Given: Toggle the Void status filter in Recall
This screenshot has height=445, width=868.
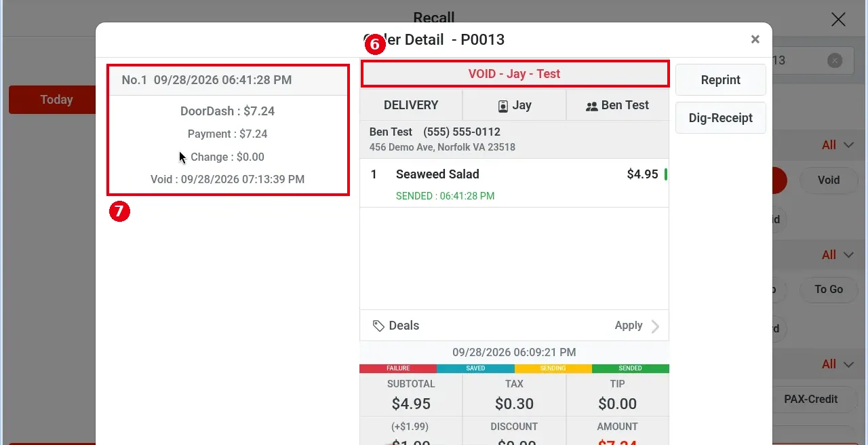Looking at the screenshot, I should click(x=829, y=180).
